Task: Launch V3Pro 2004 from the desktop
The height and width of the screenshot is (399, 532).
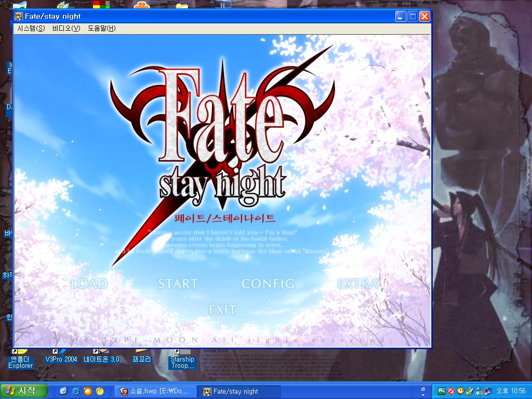Action: 62,359
